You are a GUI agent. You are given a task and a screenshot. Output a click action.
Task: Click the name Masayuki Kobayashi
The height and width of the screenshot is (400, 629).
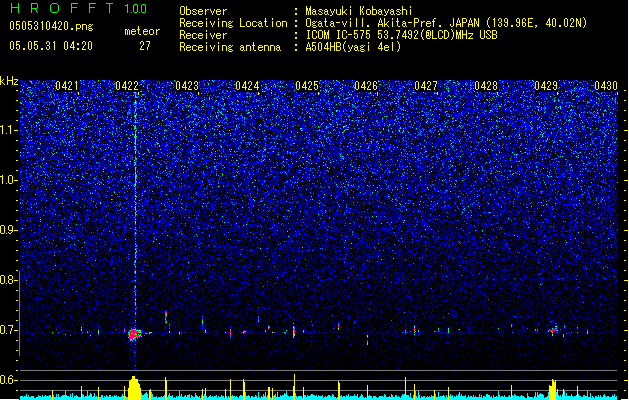click(x=359, y=11)
